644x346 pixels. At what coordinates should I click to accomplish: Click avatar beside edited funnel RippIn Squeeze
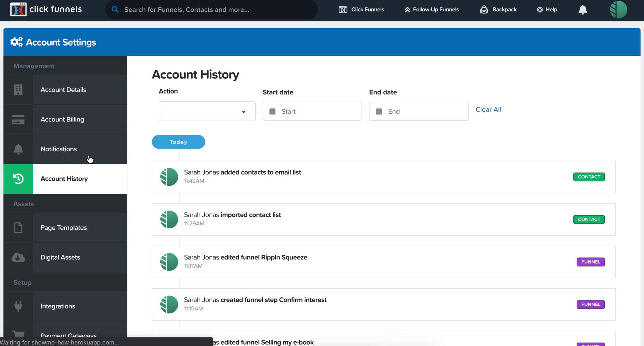click(x=169, y=262)
